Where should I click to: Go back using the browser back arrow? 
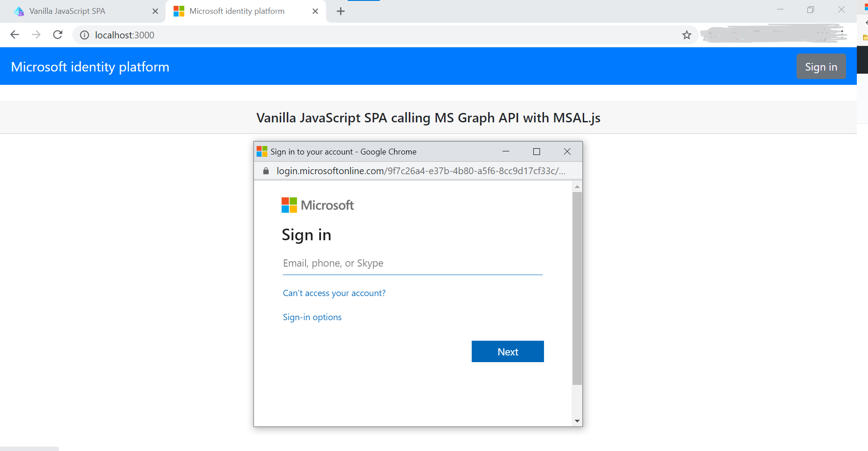coord(15,35)
